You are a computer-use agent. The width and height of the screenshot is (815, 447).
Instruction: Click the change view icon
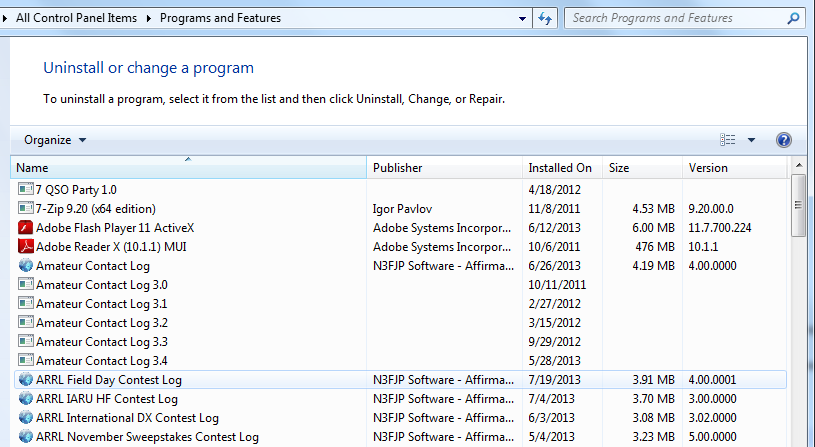coord(728,140)
